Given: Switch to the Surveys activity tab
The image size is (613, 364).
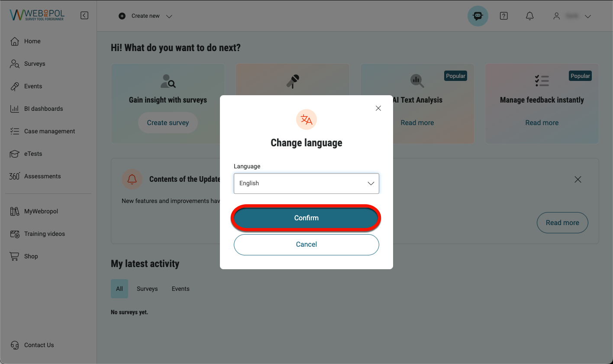Looking at the screenshot, I should [x=147, y=289].
